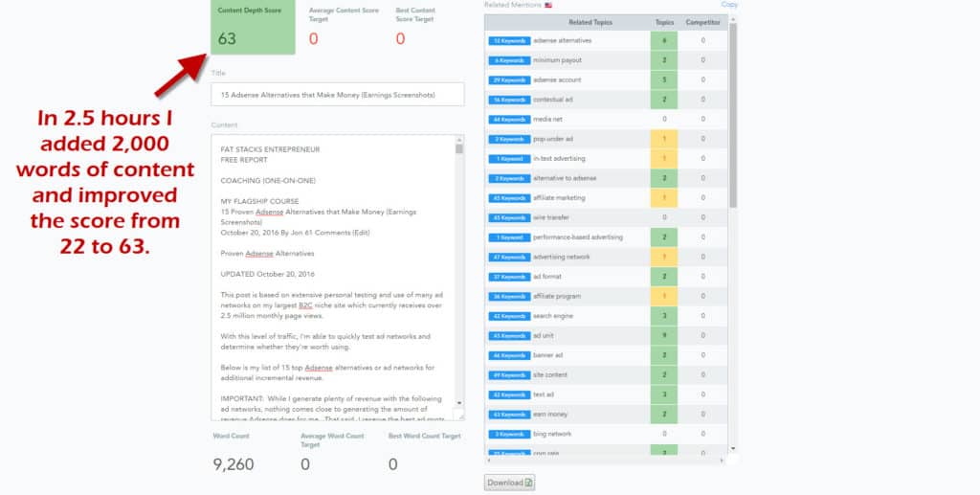Click the keywords badge next to affiliate marketing
The width and height of the screenshot is (980, 495).
point(508,198)
